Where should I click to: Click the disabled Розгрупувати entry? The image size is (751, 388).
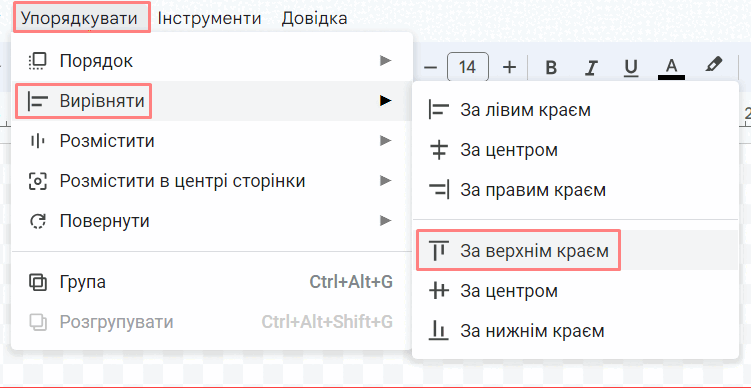tap(211, 322)
